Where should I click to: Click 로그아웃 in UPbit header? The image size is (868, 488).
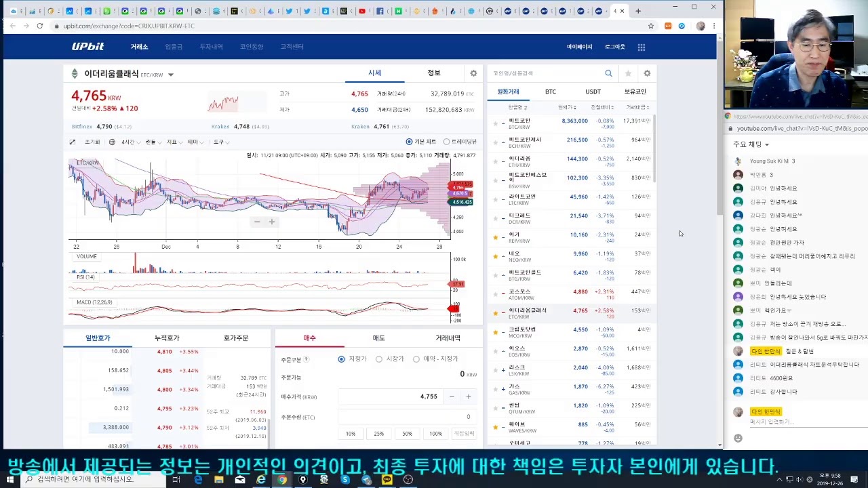click(614, 47)
